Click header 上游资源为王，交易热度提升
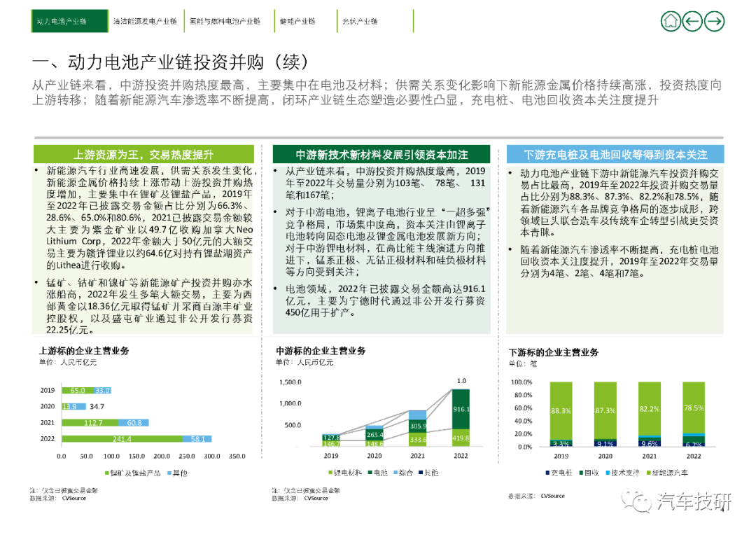 (143, 154)
